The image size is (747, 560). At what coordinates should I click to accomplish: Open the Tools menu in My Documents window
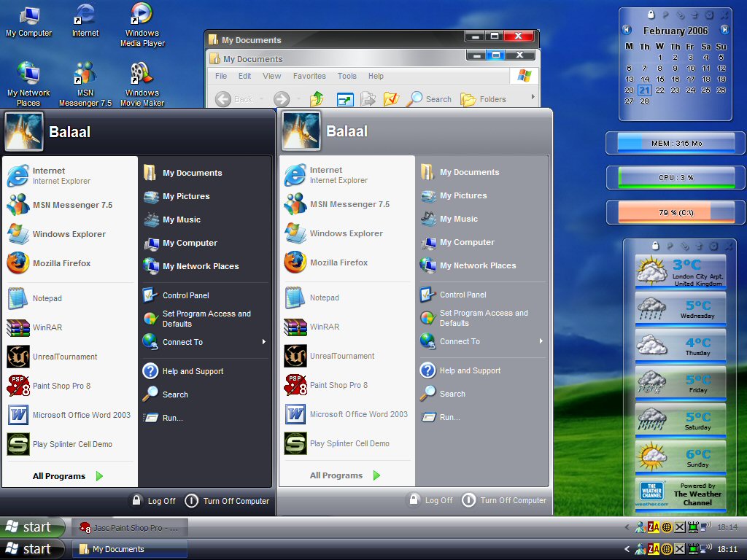(x=347, y=76)
